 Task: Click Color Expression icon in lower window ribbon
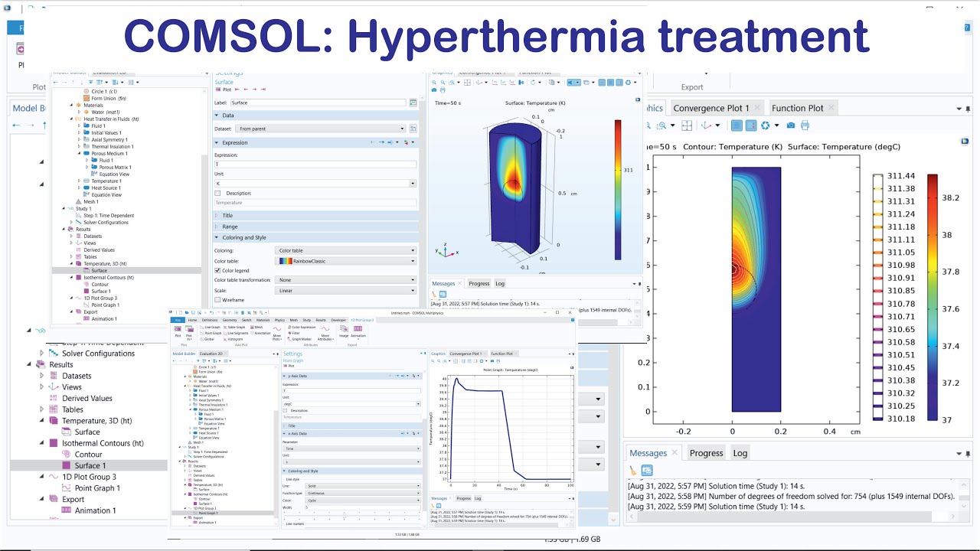[289, 327]
